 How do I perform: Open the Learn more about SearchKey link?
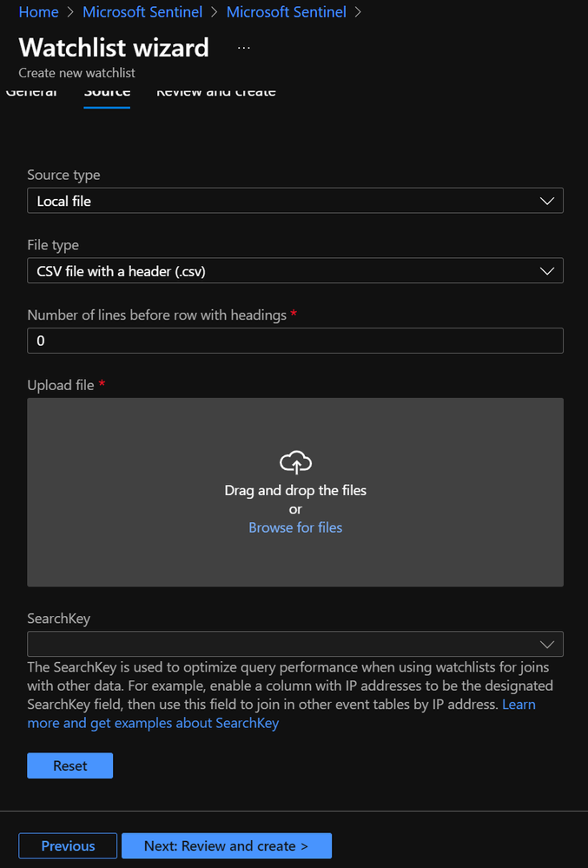pyautogui.click(x=153, y=723)
